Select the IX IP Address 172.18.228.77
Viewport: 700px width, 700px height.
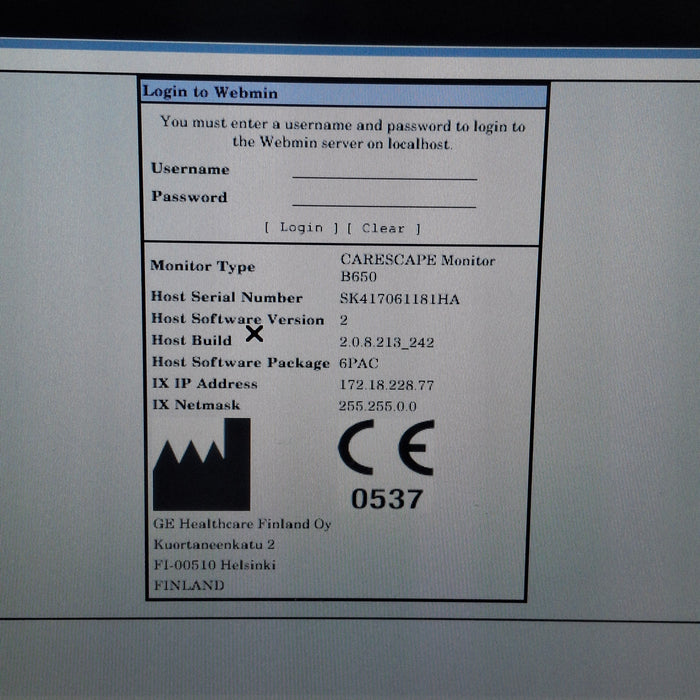point(386,385)
